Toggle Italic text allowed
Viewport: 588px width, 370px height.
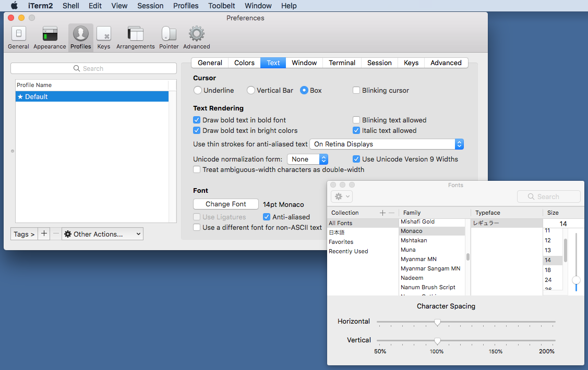(x=356, y=130)
